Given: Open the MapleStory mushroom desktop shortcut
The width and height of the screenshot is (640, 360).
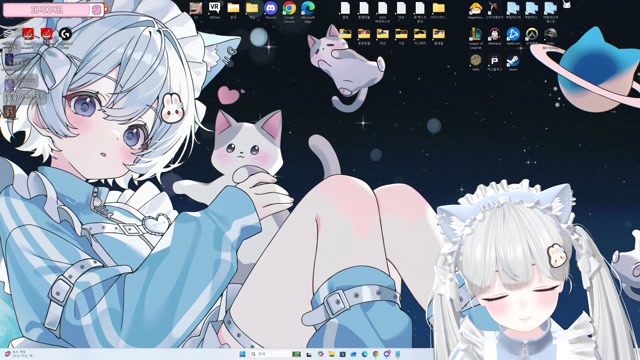Looking at the screenshot, I should [476, 8].
